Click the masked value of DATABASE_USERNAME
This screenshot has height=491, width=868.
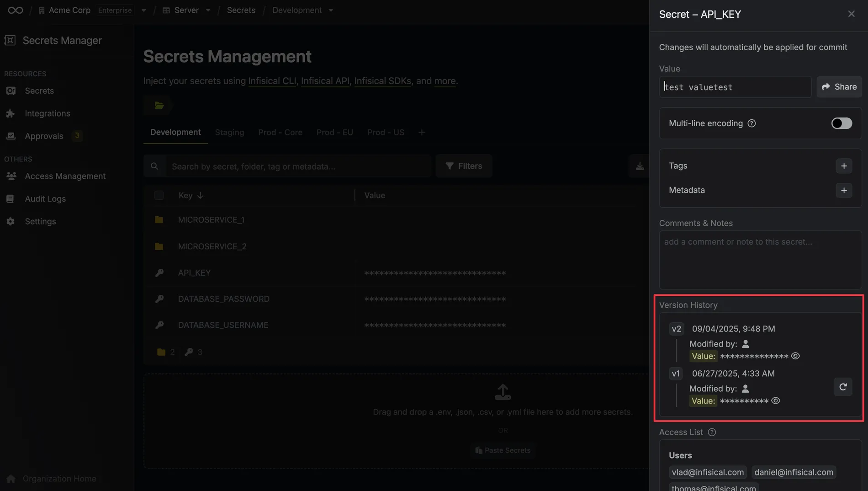pyautogui.click(x=435, y=326)
